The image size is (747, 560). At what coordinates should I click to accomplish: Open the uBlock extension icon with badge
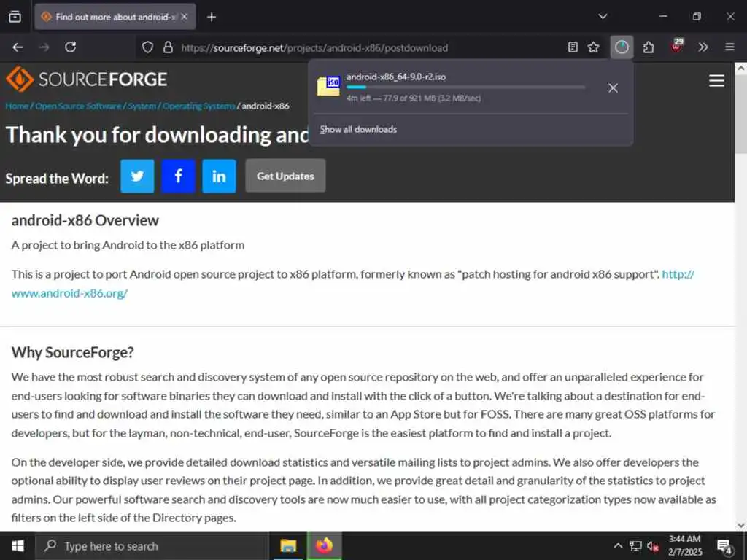(676, 46)
